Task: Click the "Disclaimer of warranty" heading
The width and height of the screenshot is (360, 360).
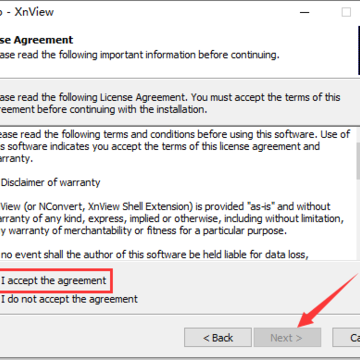Action: [51, 182]
